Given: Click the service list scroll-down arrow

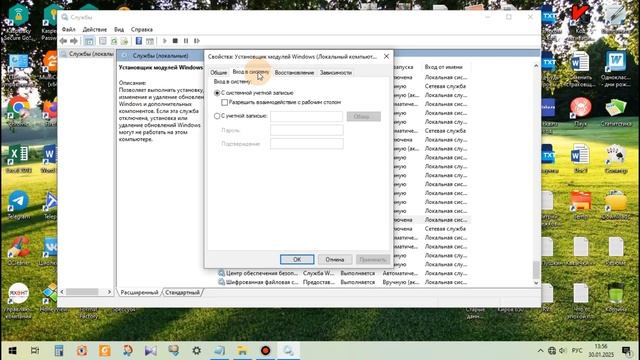Looking at the screenshot, I should tap(536, 283).
